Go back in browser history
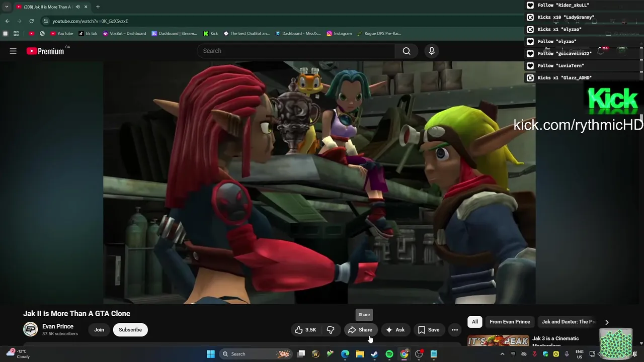Screen dimensions: 644x362 click(7, 21)
